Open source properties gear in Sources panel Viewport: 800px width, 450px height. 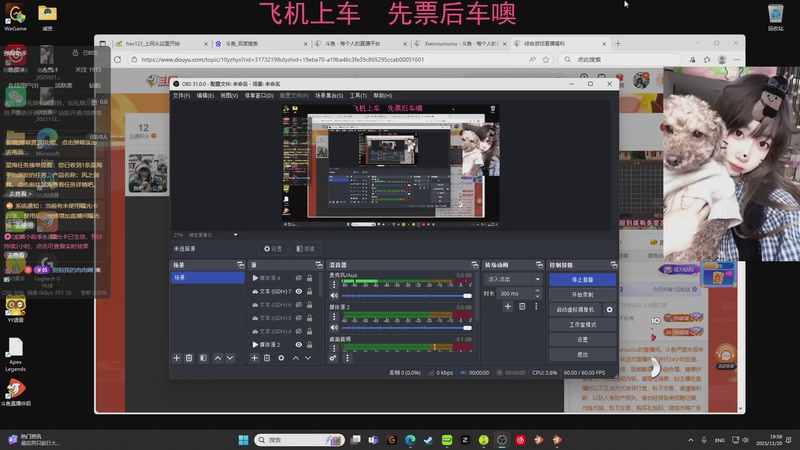click(x=281, y=358)
